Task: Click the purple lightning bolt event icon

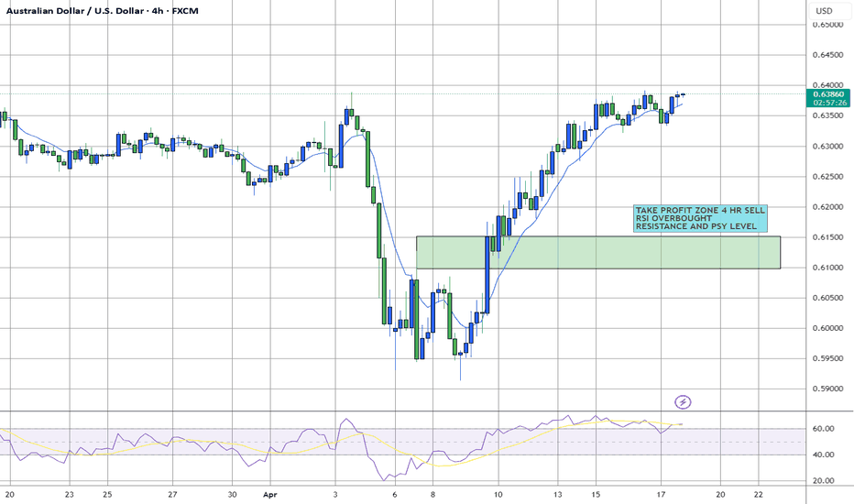Action: tap(683, 402)
